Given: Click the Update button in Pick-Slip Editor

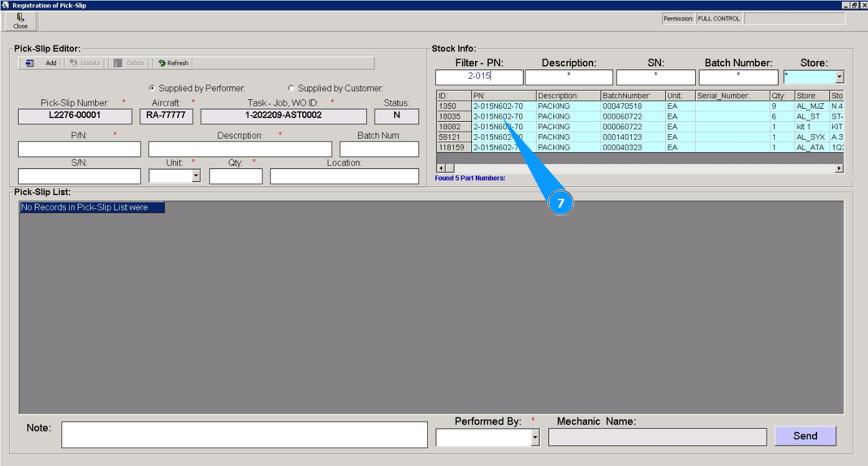Looking at the screenshot, I should coord(85,63).
